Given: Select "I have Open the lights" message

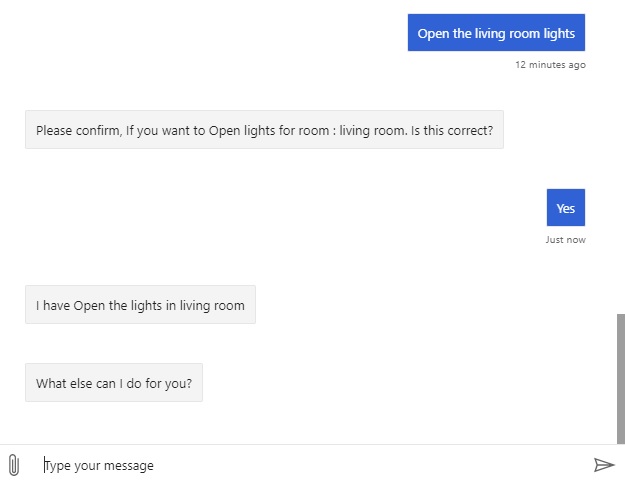Looking at the screenshot, I should pyautogui.click(x=140, y=305).
